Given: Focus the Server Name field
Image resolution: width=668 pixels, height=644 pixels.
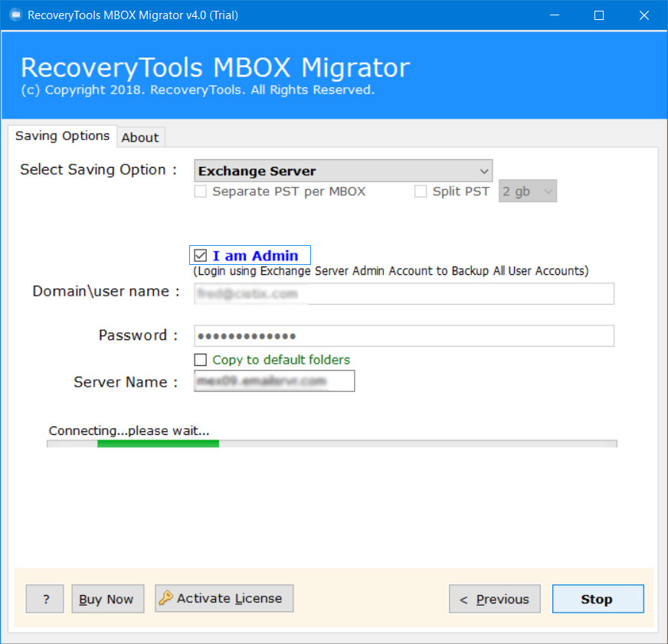Looking at the screenshot, I should click(274, 381).
